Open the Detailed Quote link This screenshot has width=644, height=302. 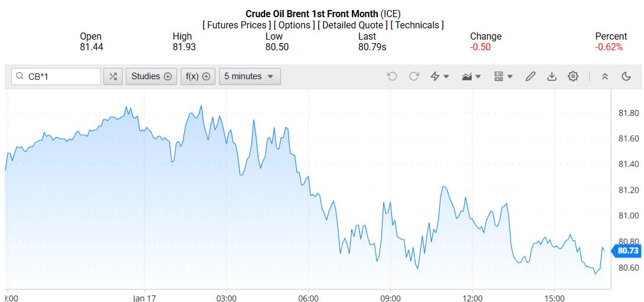click(x=353, y=25)
